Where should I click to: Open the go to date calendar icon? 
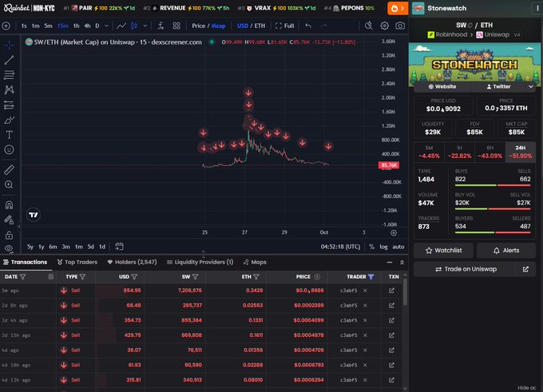(x=119, y=247)
